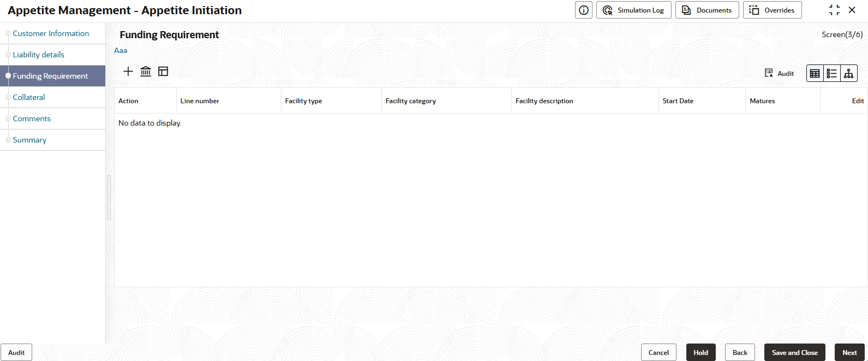The height and width of the screenshot is (361, 868).
Task: Click the Action column header
Action: [145, 101]
